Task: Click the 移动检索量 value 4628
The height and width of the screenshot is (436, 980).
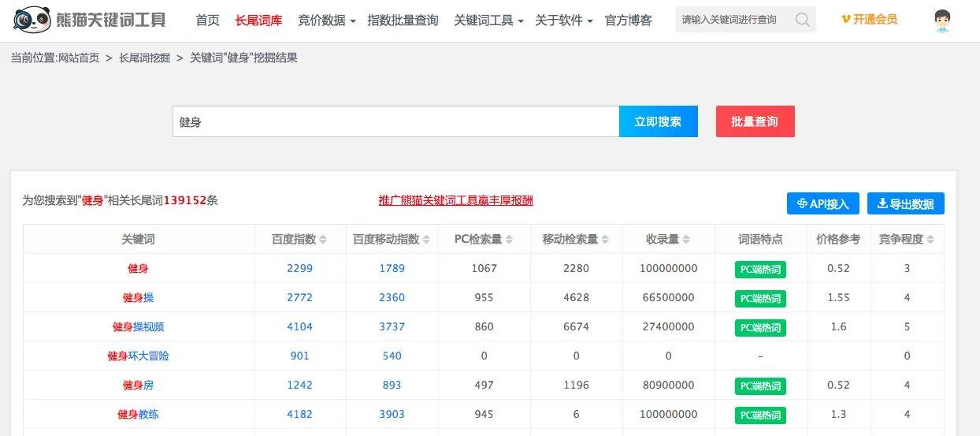Action: [576, 297]
